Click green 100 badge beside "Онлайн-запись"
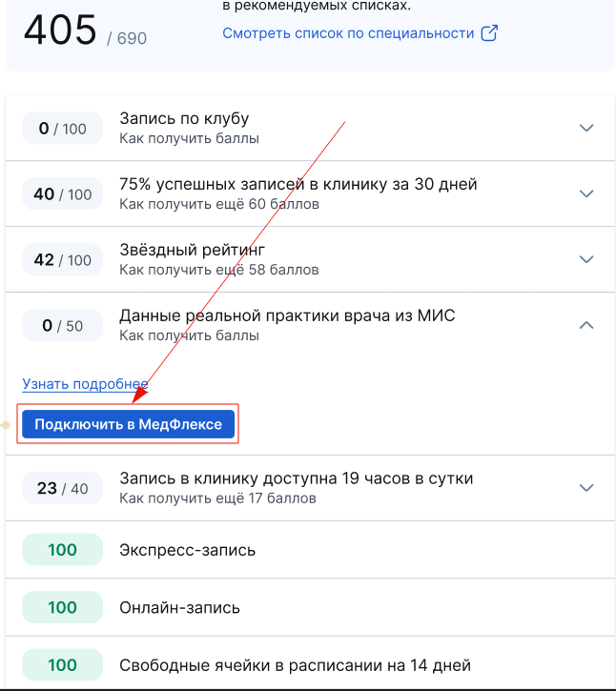 62,607
